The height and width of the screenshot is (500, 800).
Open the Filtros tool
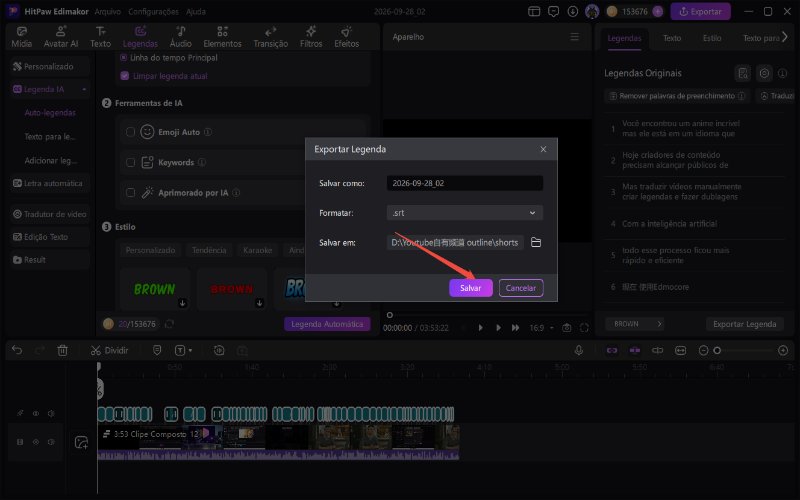(311, 37)
